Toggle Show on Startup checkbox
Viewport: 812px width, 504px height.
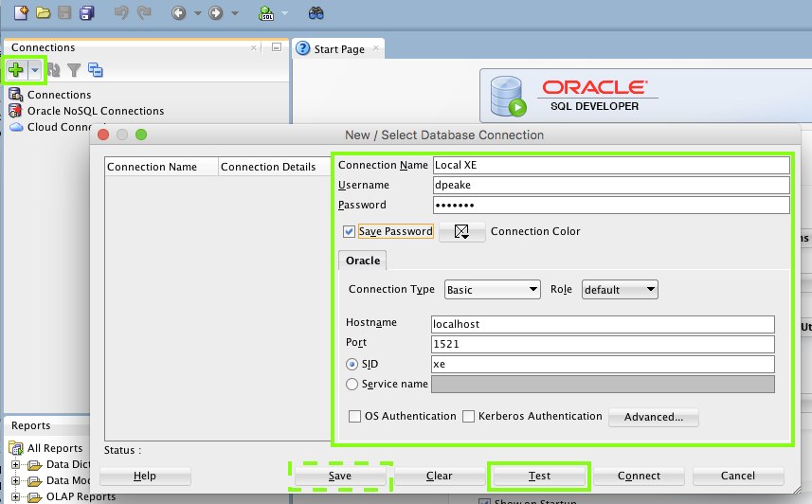pyautogui.click(x=485, y=501)
